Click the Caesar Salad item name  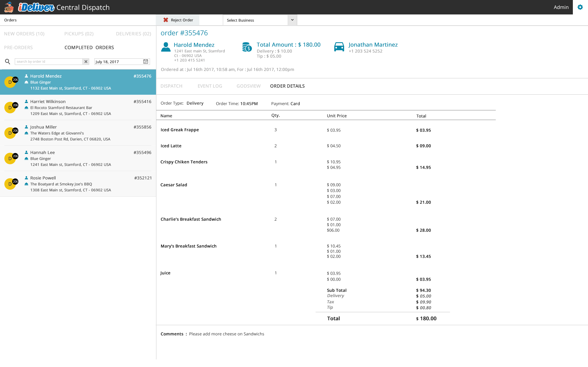[x=174, y=185]
